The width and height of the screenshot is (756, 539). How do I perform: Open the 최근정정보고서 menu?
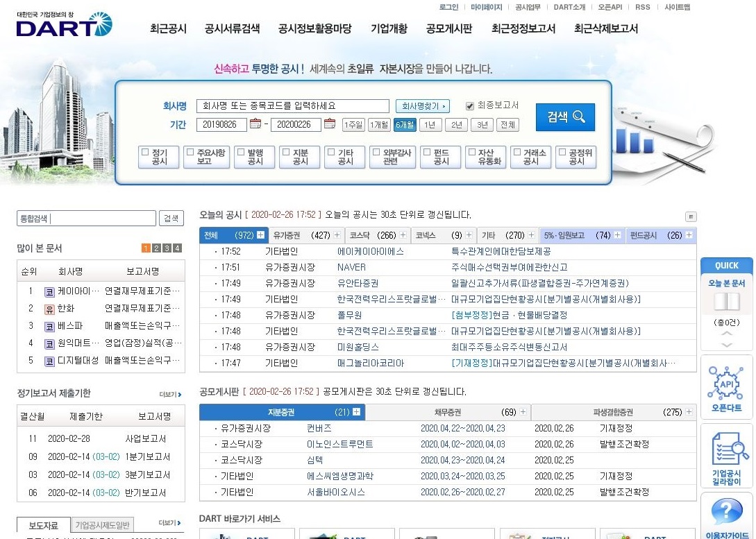(x=523, y=29)
